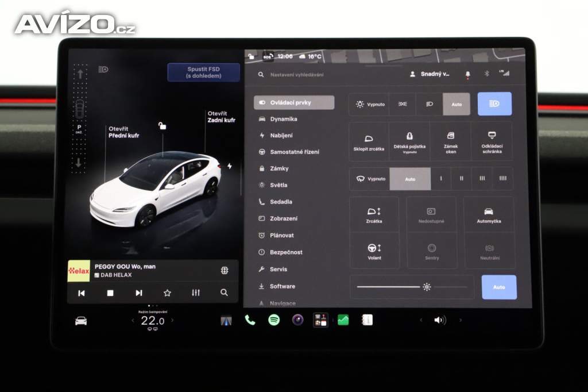Favorite the station with the star icon
The image size is (588, 392).
point(167,293)
